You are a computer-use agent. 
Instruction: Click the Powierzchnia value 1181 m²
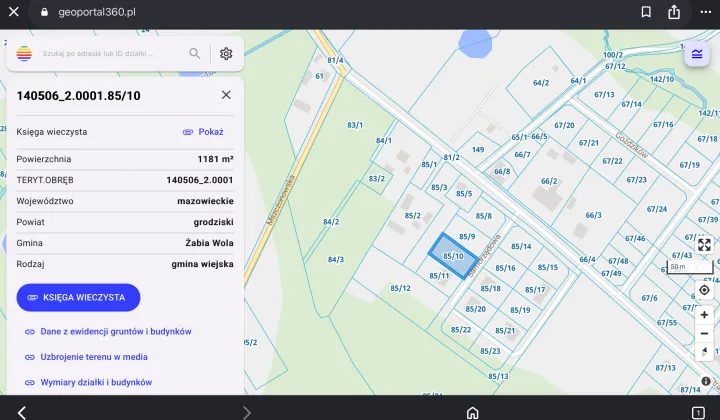pos(215,159)
